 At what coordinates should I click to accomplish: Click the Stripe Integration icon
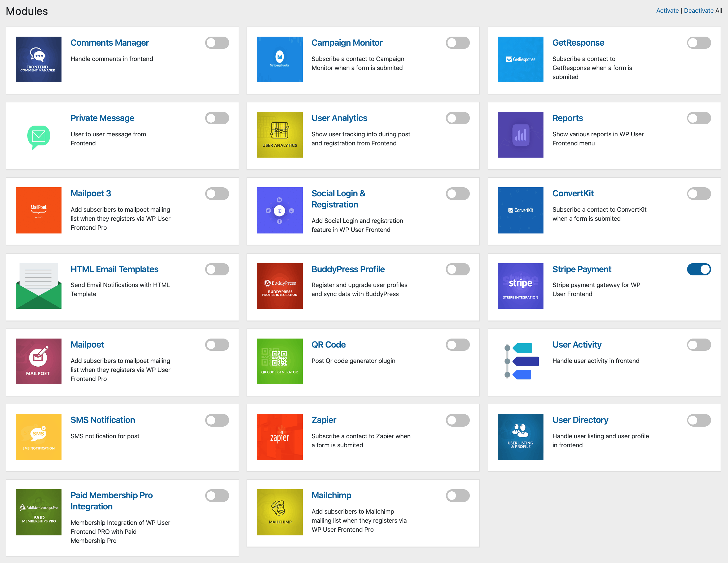[521, 286]
